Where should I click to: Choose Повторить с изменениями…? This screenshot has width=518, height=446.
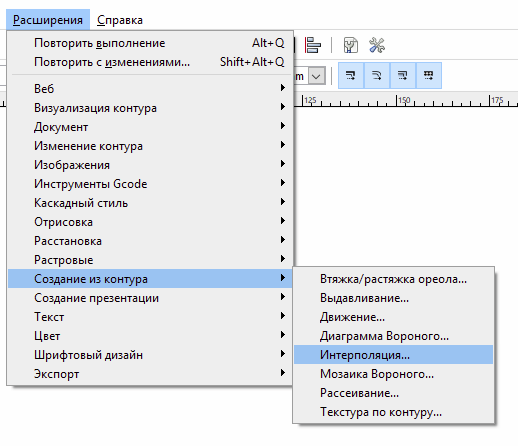point(150,62)
